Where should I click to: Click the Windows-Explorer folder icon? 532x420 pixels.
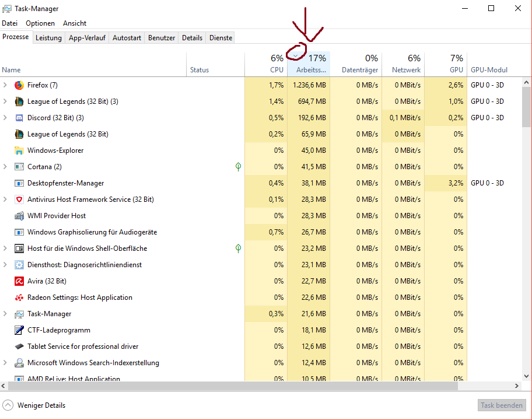point(19,150)
